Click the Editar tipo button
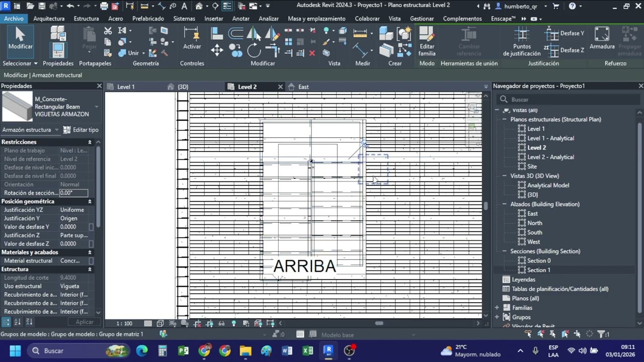The height and width of the screenshot is (362, 644). 81,130
